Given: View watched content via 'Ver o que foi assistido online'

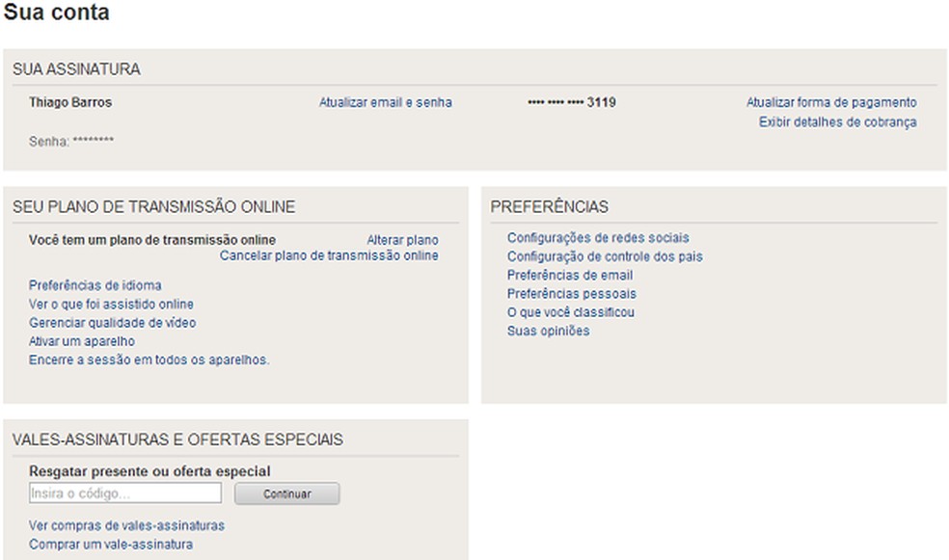Looking at the screenshot, I should tap(110, 304).
